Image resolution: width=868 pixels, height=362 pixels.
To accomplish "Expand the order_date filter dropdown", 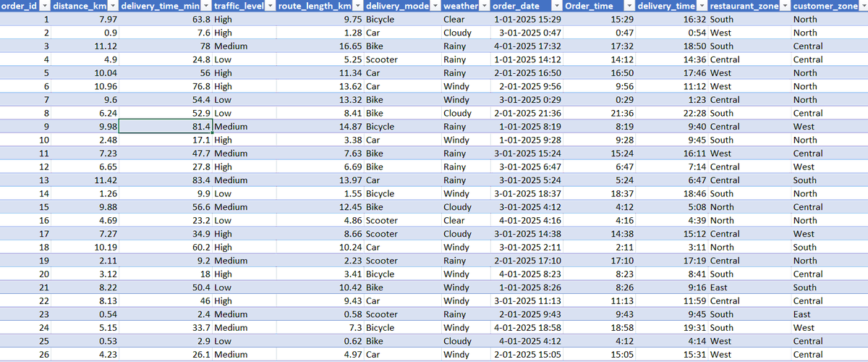I will click(556, 6).
